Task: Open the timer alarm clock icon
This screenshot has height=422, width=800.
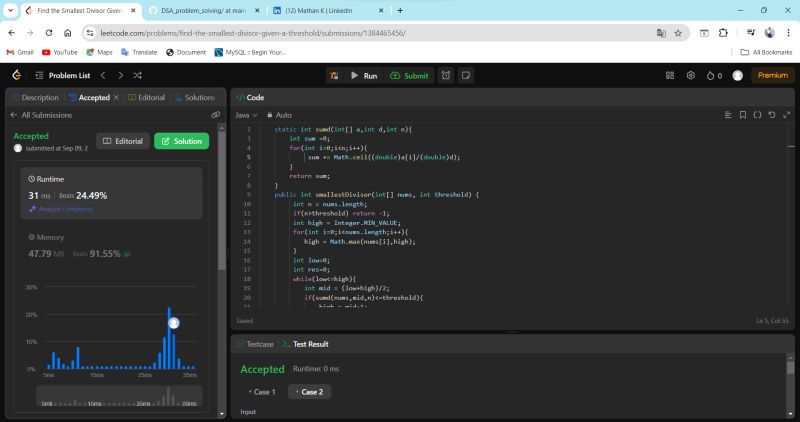Action: point(446,75)
